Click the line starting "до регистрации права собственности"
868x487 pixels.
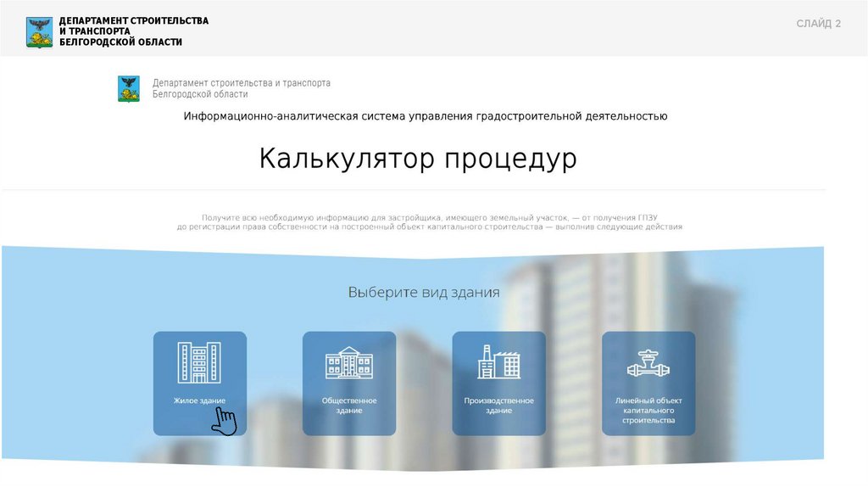coord(430,227)
